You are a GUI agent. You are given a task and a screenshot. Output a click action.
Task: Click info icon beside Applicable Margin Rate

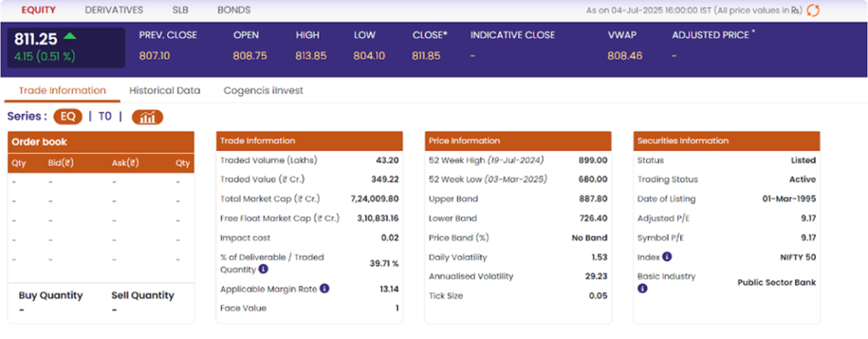325,288
